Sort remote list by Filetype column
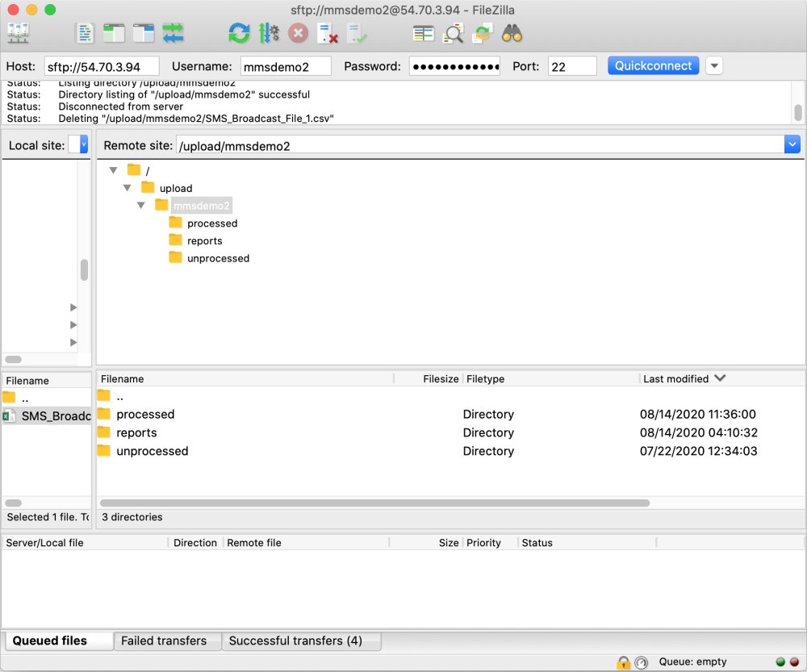807x672 pixels. tap(551, 378)
